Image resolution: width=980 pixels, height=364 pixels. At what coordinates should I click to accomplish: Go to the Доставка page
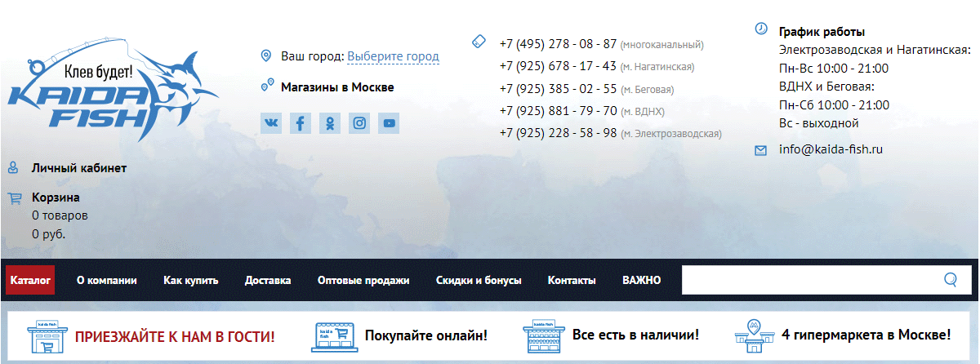pos(268,280)
